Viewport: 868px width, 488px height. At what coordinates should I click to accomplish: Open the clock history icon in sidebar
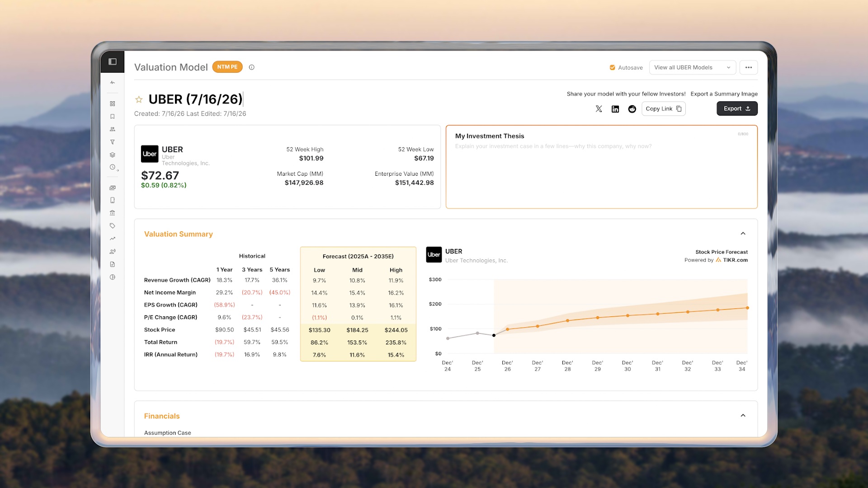point(113,167)
